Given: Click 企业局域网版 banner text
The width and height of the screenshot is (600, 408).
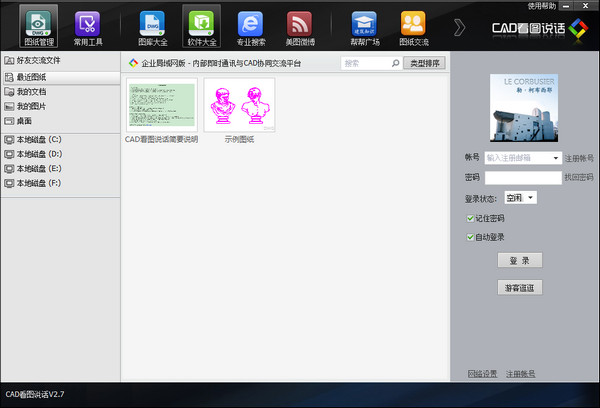Looking at the screenshot, I should pos(221,63).
